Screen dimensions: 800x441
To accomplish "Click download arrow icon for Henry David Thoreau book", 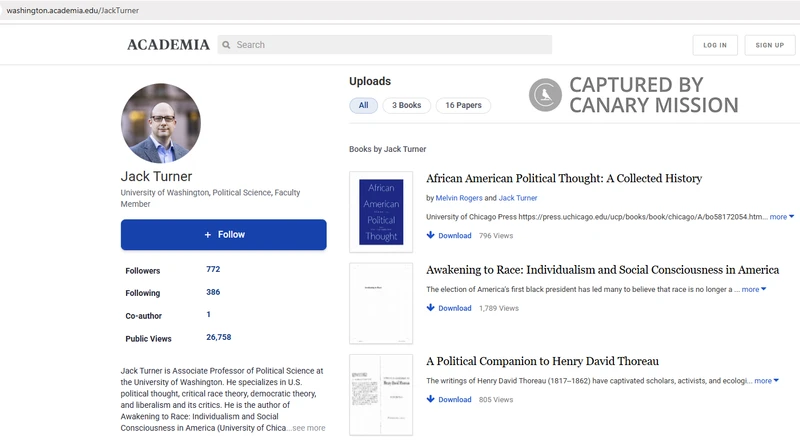I will tap(430, 399).
